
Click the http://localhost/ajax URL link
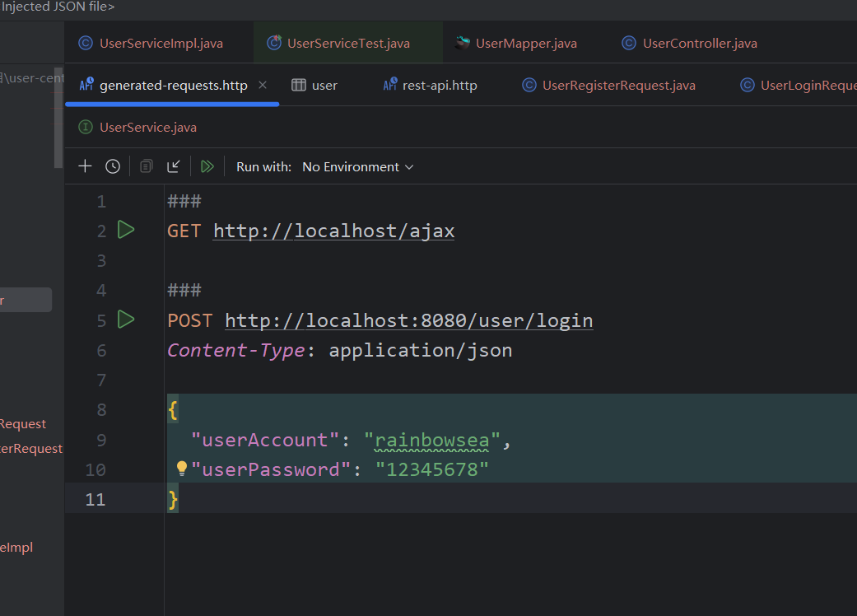333,231
